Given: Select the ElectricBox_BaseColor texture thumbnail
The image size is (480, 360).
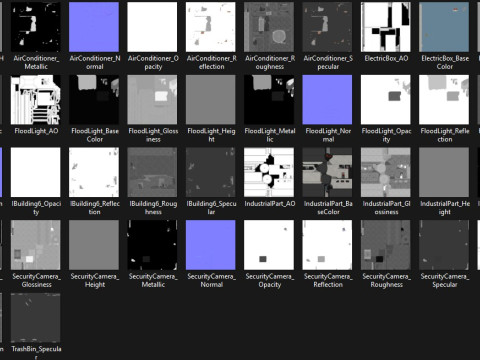Looking at the screenshot, I should (444, 27).
